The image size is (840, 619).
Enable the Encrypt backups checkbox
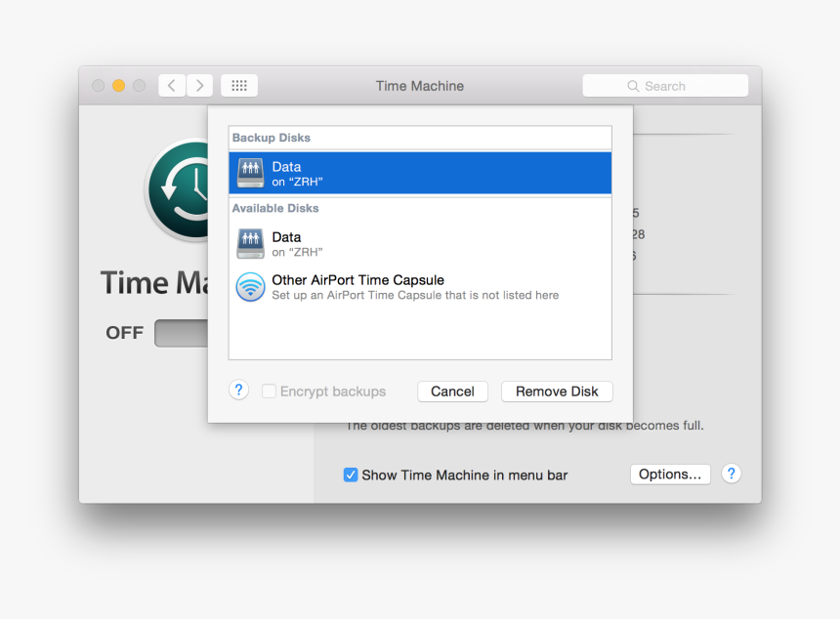tap(269, 391)
